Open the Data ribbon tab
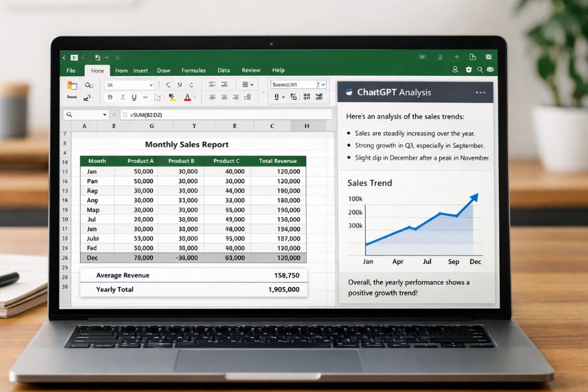This screenshot has width=588, height=392. click(224, 70)
